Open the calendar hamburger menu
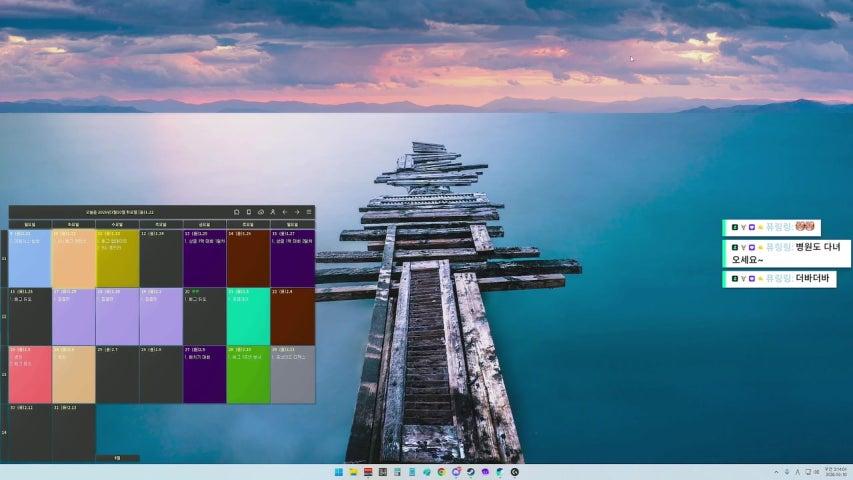 [x=309, y=212]
